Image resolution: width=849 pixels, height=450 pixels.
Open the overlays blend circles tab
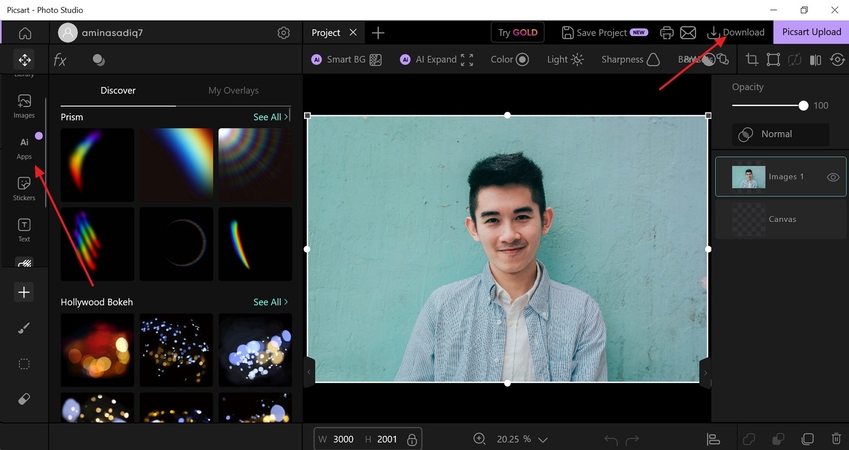(99, 60)
